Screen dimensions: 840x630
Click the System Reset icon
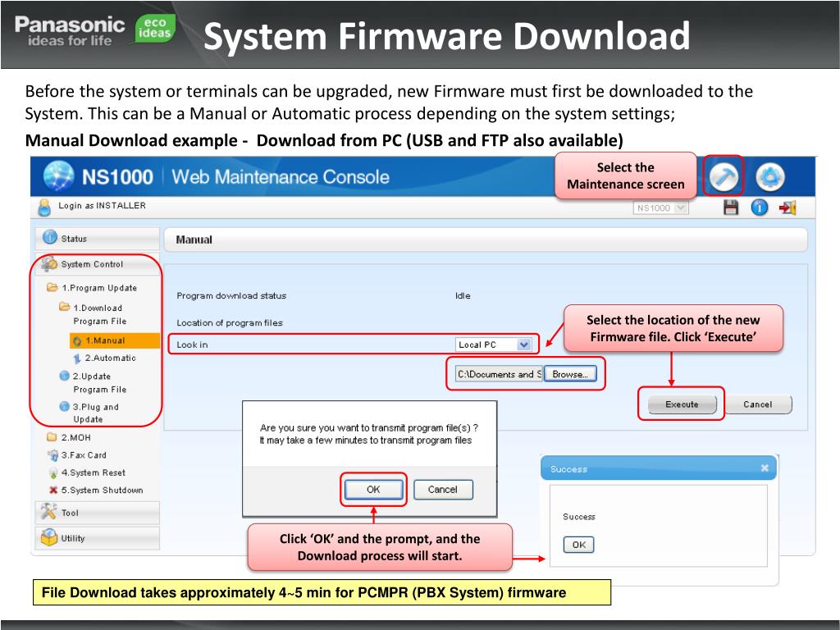coord(53,473)
